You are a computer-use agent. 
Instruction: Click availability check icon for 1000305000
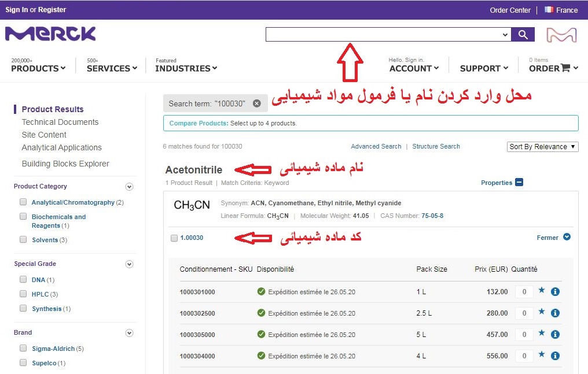262,334
